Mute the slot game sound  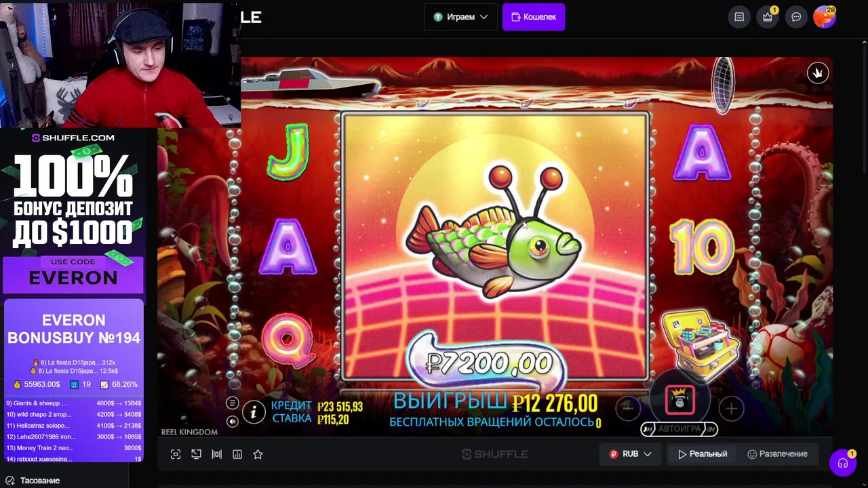tap(233, 422)
